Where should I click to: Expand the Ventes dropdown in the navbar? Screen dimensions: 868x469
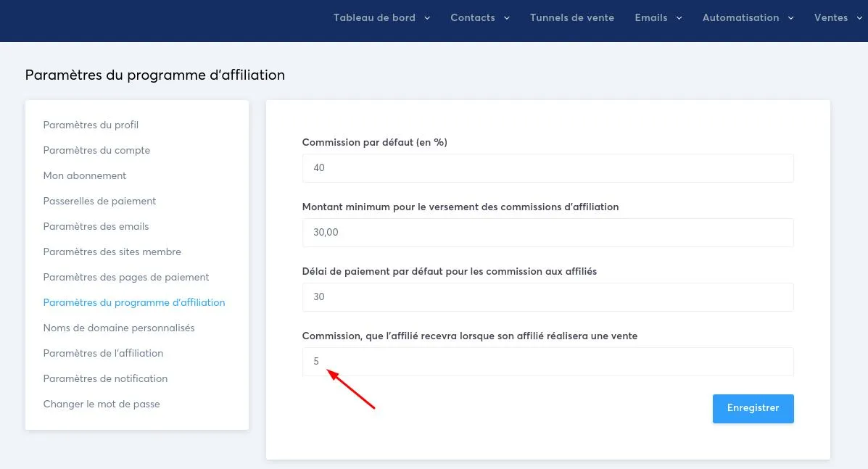pyautogui.click(x=859, y=17)
